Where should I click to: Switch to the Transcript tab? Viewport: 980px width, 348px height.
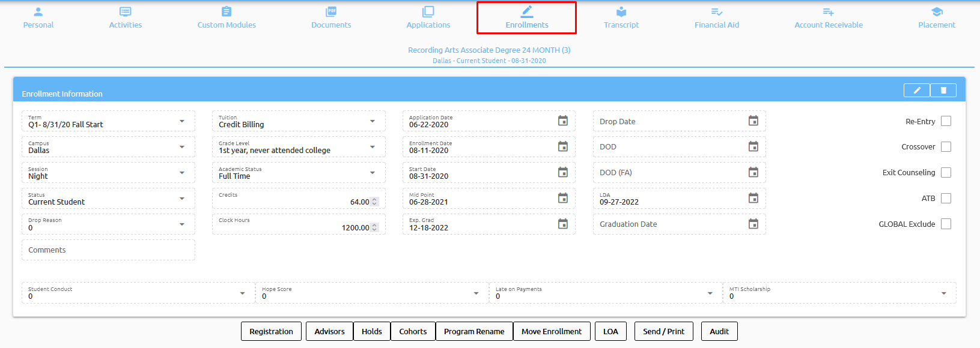[x=621, y=18]
